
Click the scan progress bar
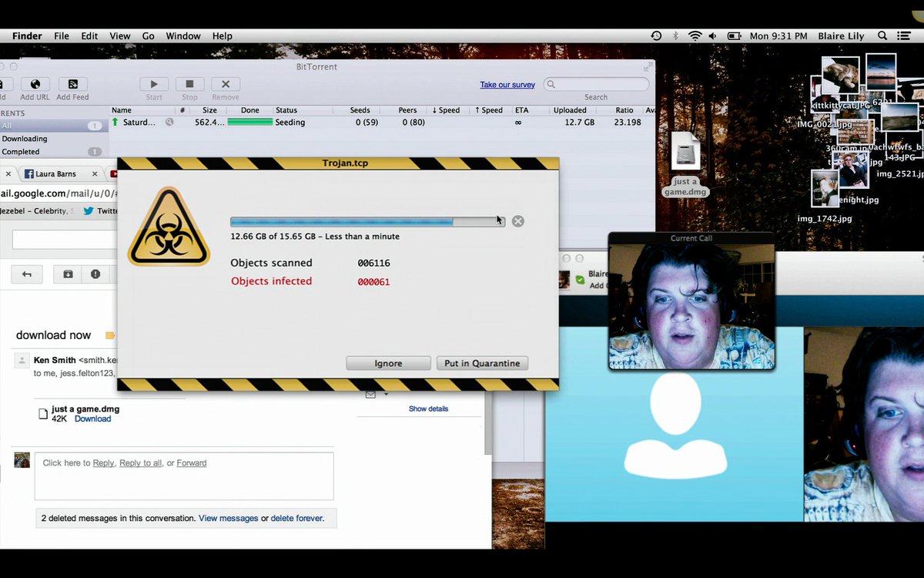point(367,222)
